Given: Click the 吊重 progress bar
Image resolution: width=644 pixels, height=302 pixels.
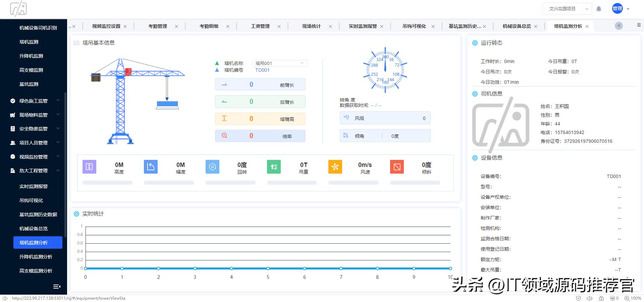Looking at the screenshot, I should click(292, 183).
